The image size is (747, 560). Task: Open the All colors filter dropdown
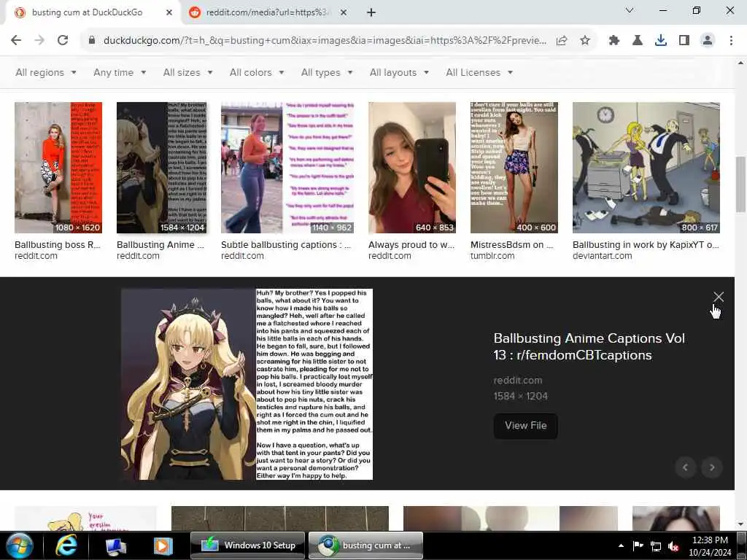tap(257, 73)
